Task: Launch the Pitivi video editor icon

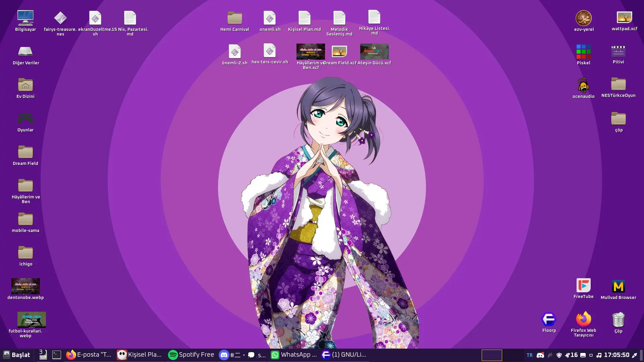Action: tap(618, 51)
